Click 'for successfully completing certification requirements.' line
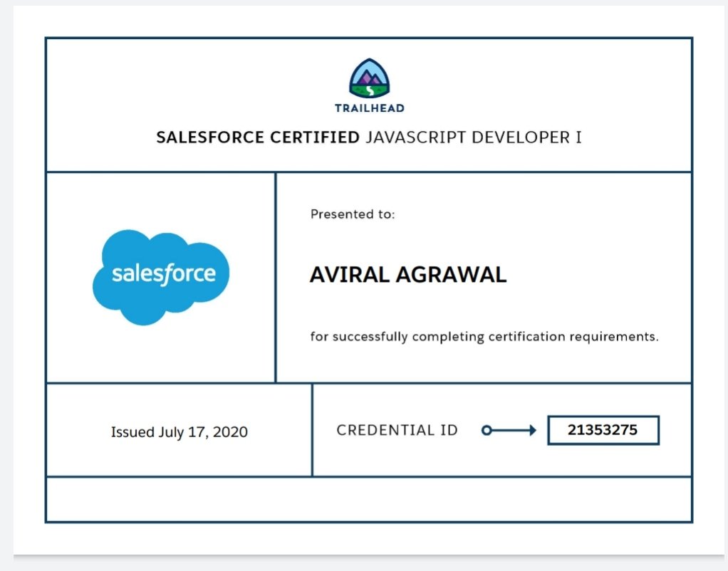The height and width of the screenshot is (571, 728). (x=484, y=337)
